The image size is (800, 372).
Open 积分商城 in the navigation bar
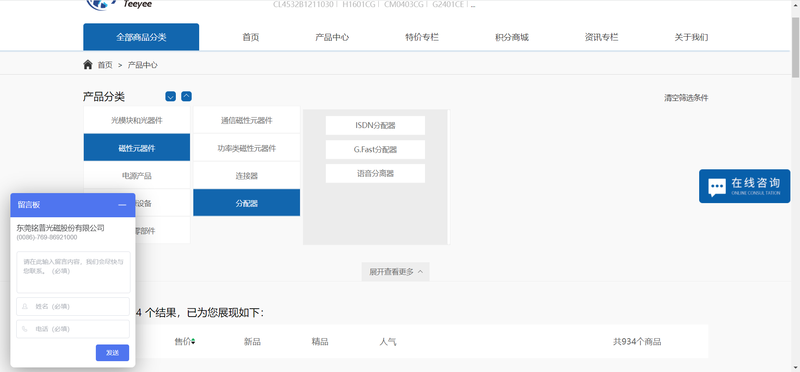pos(512,37)
